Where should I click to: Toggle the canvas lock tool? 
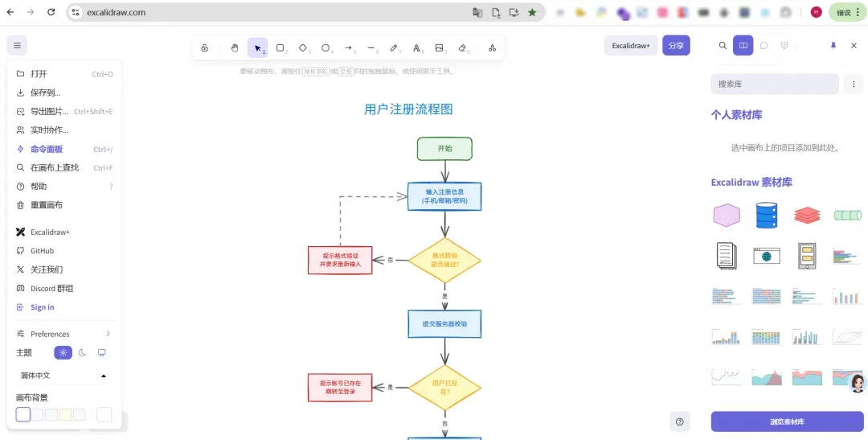[204, 48]
